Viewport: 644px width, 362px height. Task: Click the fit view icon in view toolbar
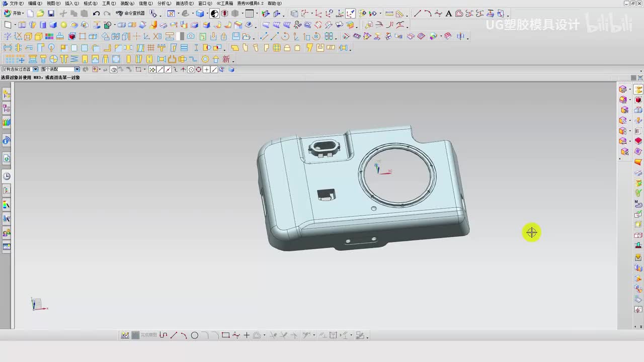[x=171, y=14]
